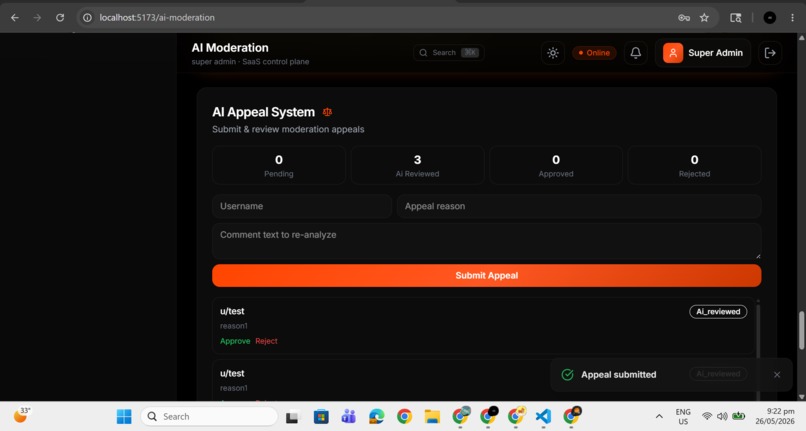Open the Windows Start menu
Image resolution: width=806 pixels, height=431 pixels.
[x=124, y=416]
